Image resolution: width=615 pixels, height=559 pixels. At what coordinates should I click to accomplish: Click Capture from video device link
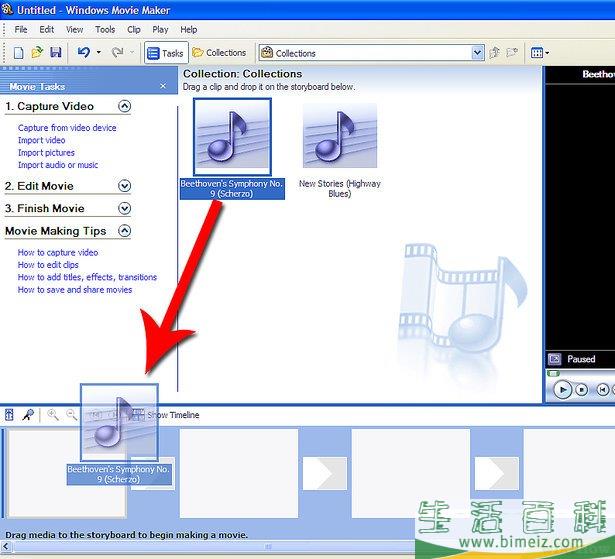(x=67, y=128)
